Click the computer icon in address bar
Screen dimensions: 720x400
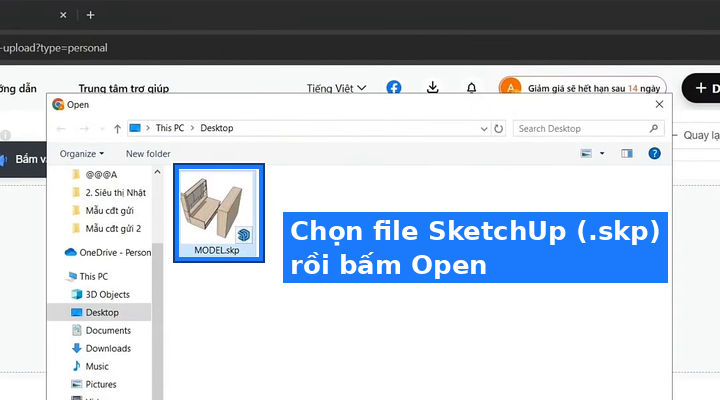135,128
